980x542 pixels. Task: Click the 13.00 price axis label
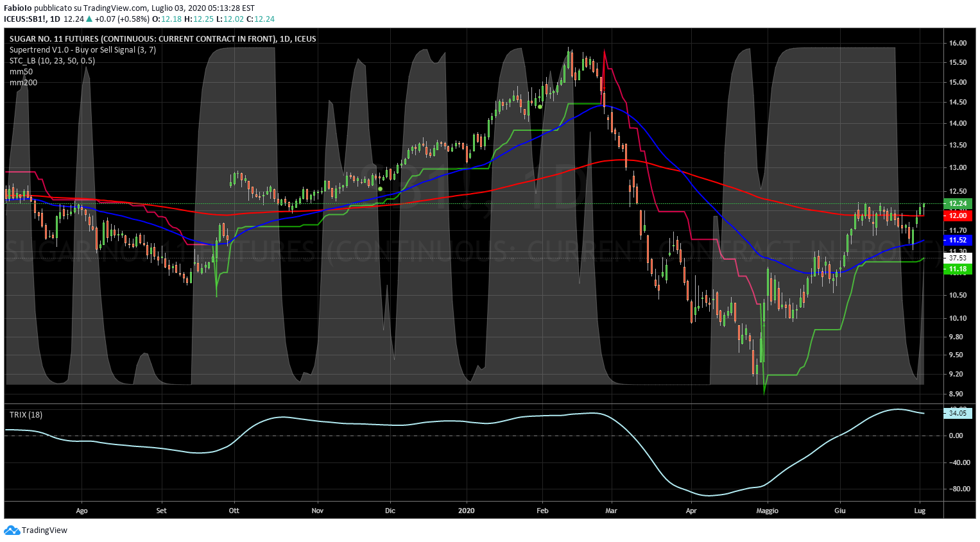coord(958,168)
